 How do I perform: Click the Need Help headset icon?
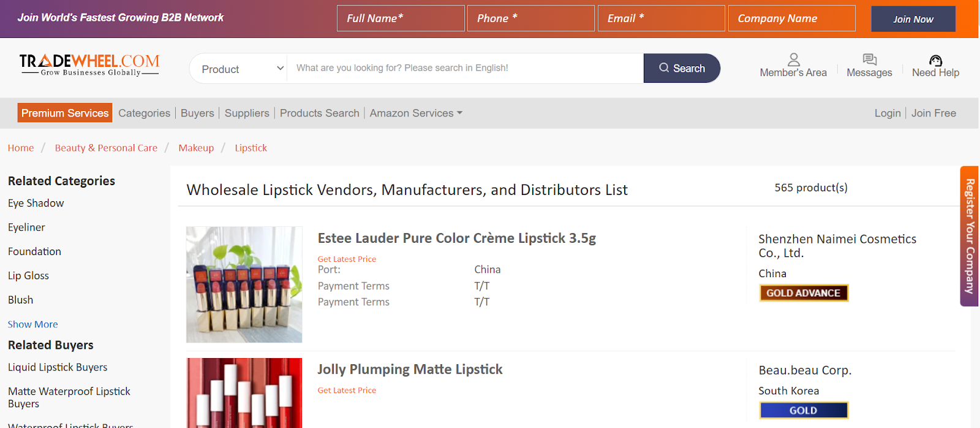pyautogui.click(x=935, y=60)
